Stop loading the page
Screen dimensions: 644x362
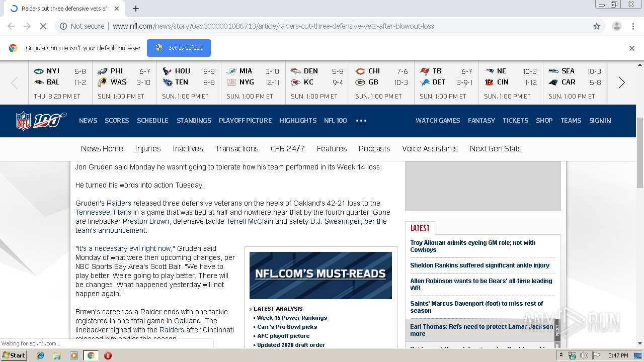pos(43,26)
